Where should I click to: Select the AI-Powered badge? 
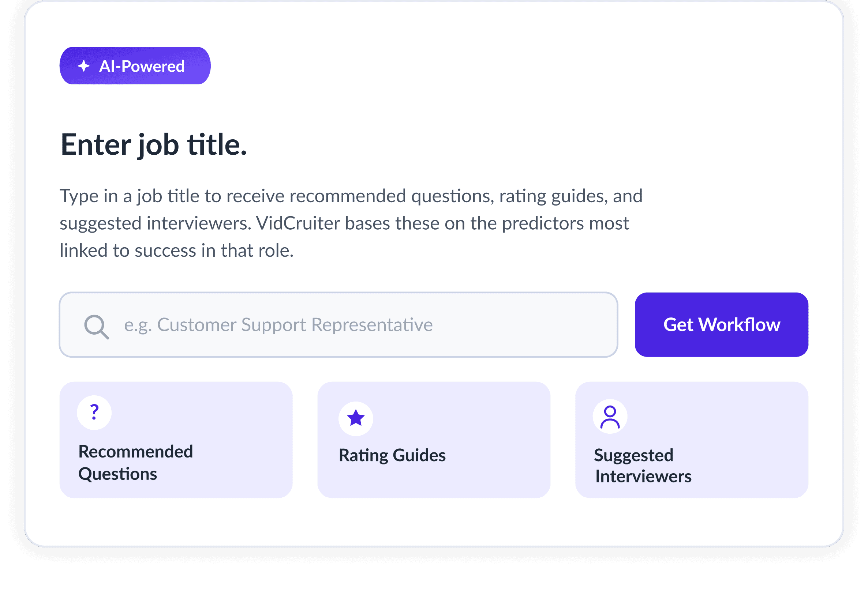135,66
